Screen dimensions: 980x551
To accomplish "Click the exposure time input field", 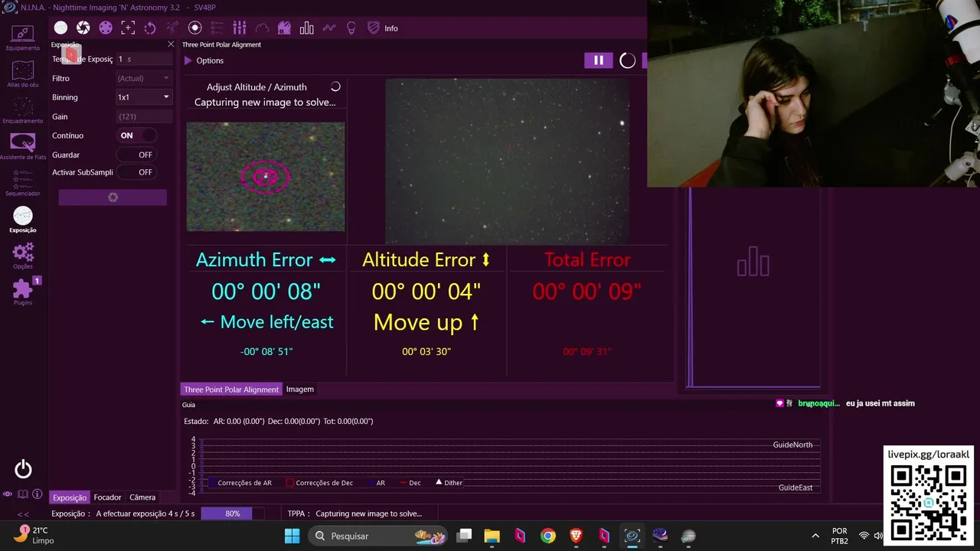I will 144,59.
